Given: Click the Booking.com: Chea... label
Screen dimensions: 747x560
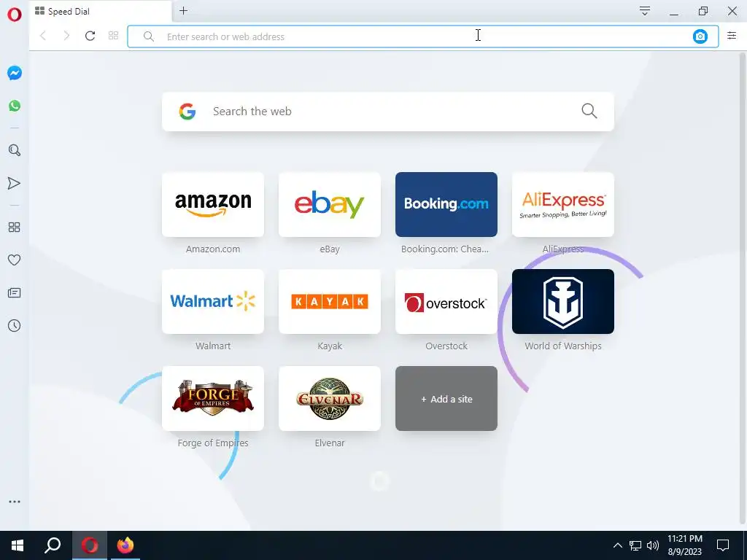Looking at the screenshot, I should point(445,249).
